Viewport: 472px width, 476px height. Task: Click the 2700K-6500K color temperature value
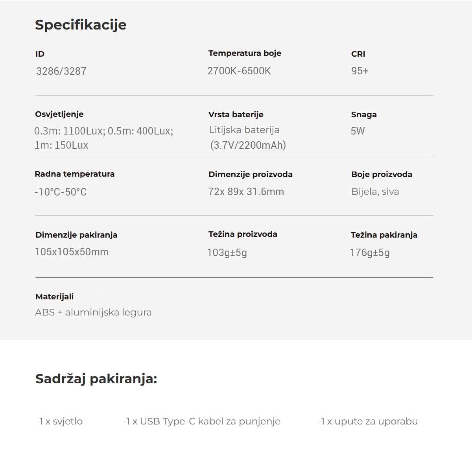click(239, 71)
